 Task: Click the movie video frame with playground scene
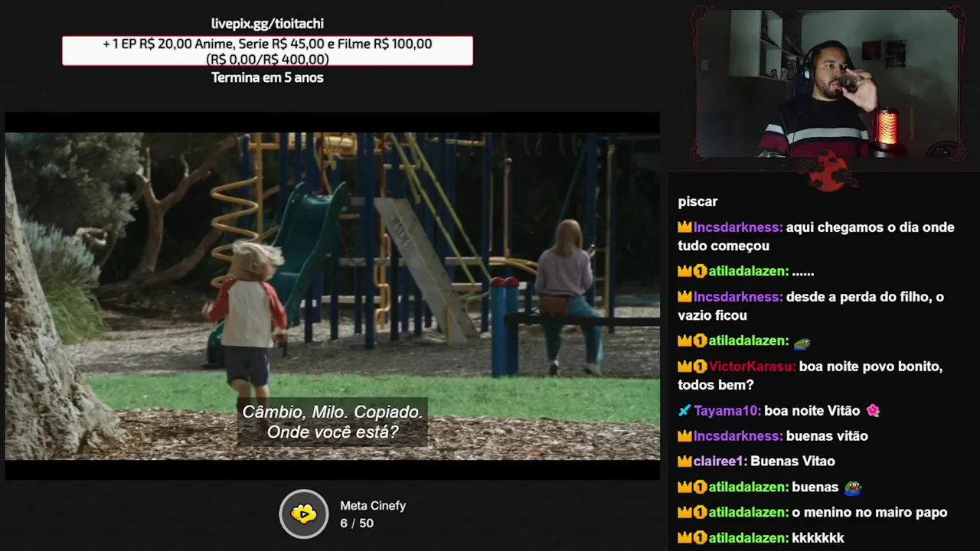point(332,296)
